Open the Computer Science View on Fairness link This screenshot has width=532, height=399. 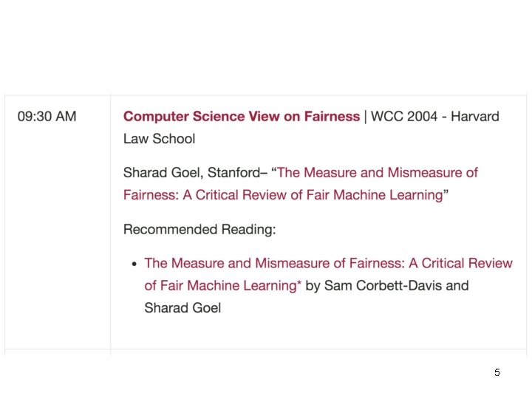(x=241, y=116)
